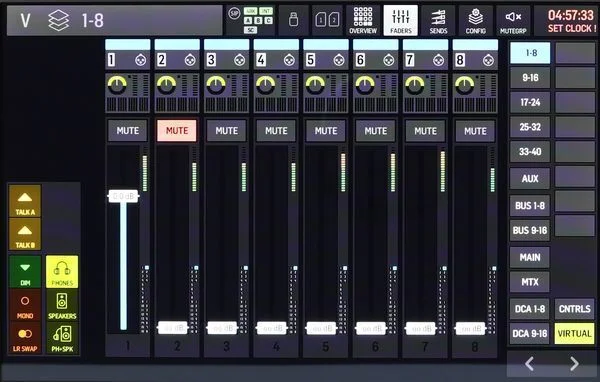Select channel 1 name strip at bottom
600x382 pixels.
[x=127, y=346]
